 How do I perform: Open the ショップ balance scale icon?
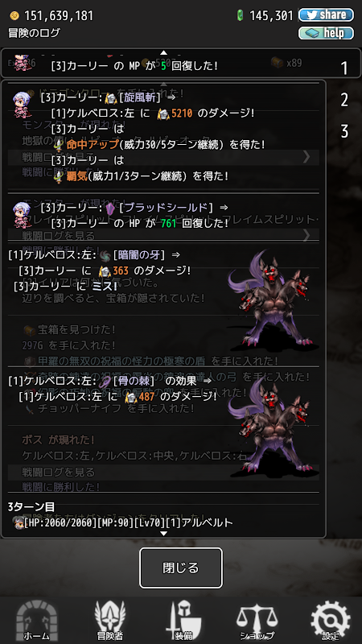[257, 621]
